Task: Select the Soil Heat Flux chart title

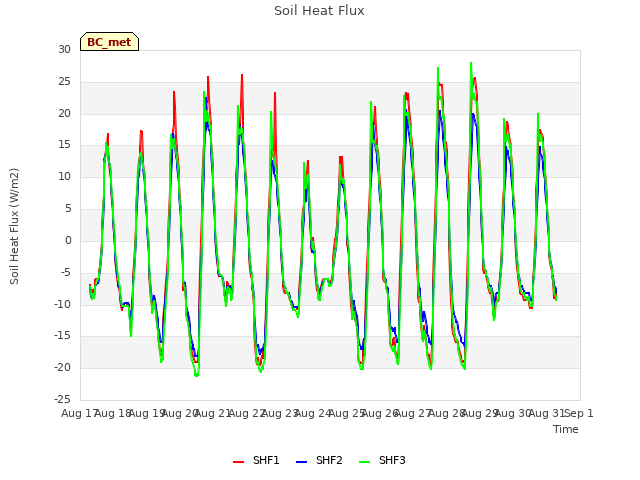Action: pos(319,11)
